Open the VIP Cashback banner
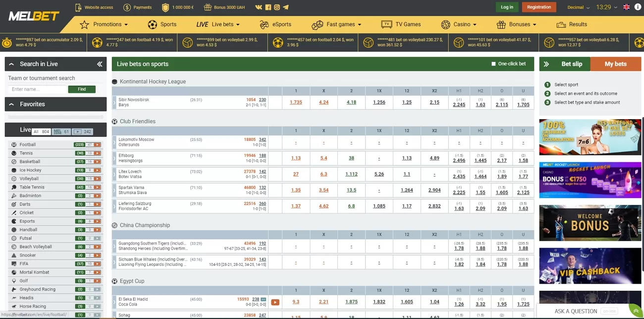Image resolution: width=644 pixels, height=319 pixels. [x=590, y=266]
